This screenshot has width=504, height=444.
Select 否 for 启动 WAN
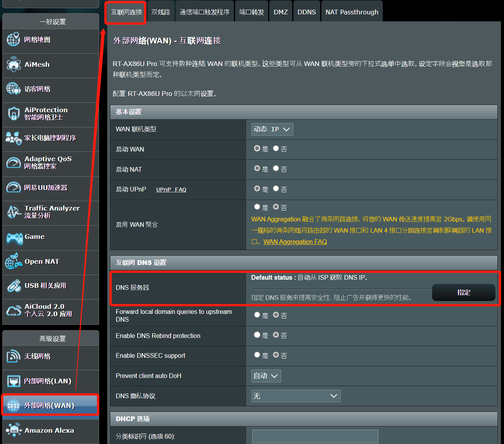click(276, 148)
